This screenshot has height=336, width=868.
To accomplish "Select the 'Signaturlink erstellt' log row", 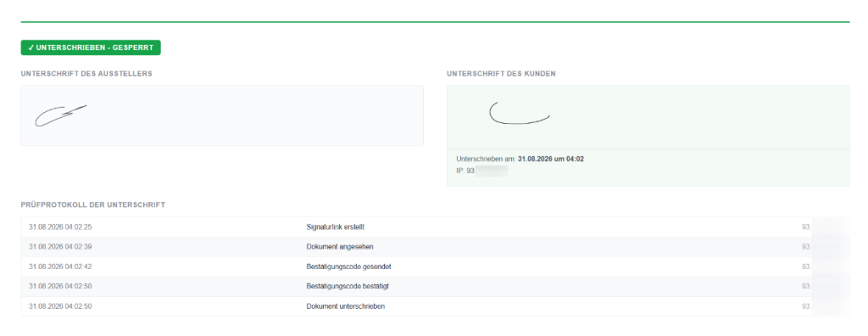I will pyautogui.click(x=435, y=227).
